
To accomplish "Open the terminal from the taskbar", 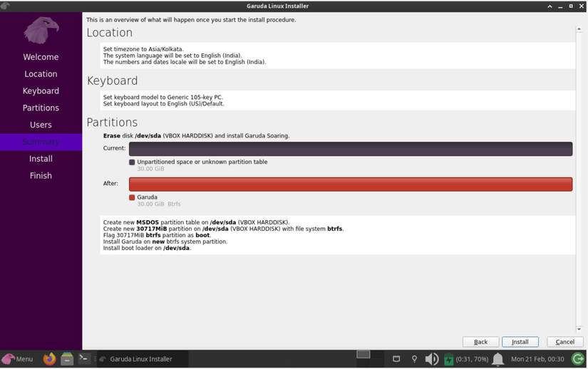I will [84, 358].
